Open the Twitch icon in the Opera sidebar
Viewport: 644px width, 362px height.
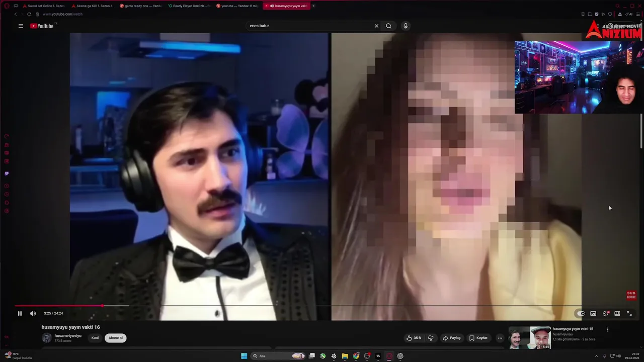(x=7, y=173)
